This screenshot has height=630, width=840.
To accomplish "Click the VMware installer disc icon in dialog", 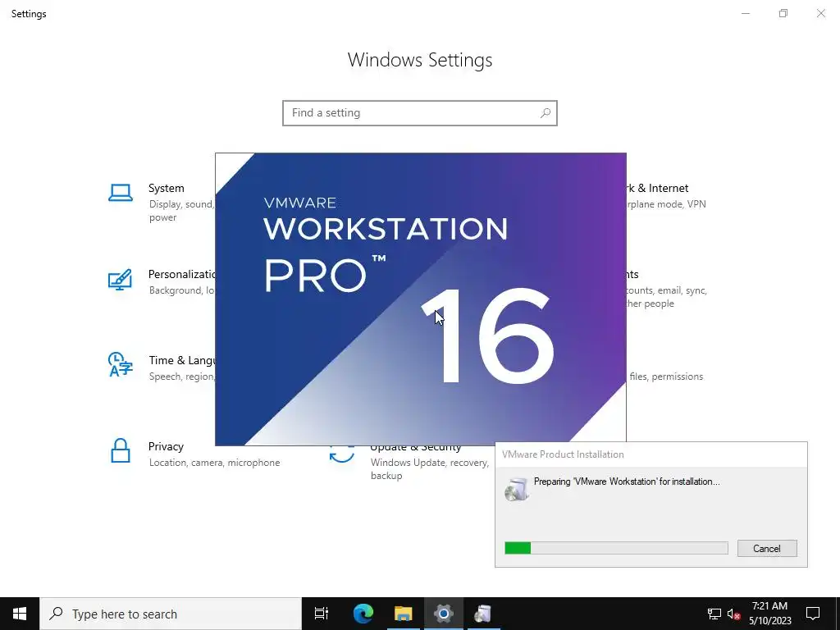I will coord(517,489).
